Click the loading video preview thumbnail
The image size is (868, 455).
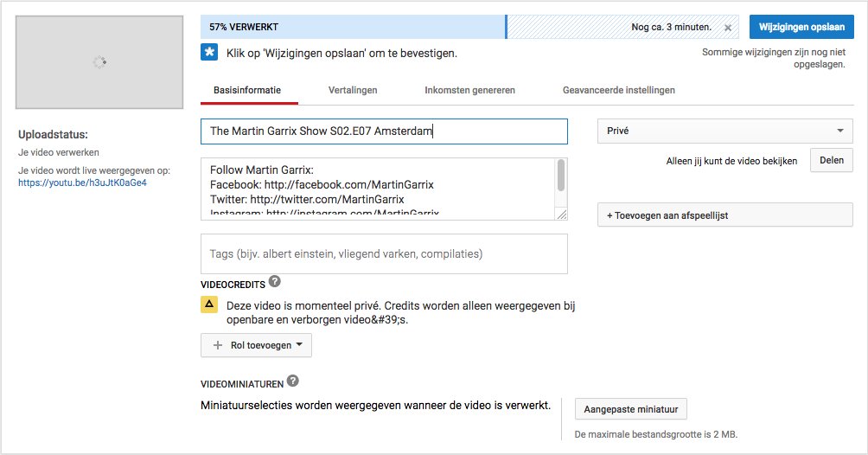99,62
